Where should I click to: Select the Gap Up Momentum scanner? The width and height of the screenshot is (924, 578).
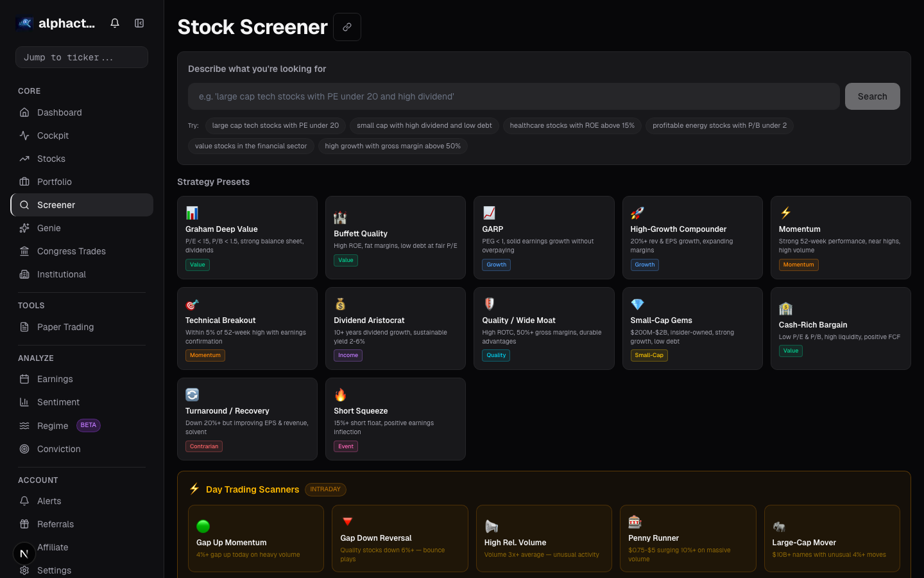(x=255, y=538)
